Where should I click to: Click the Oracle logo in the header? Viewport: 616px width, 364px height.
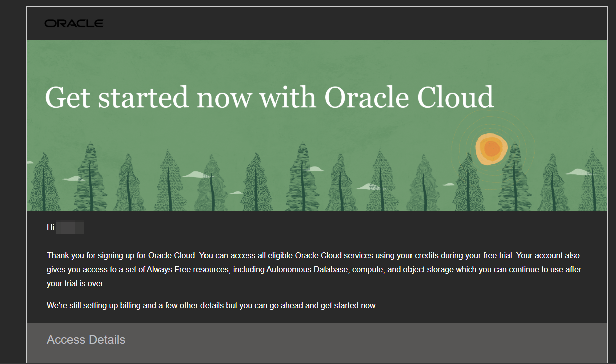point(74,23)
